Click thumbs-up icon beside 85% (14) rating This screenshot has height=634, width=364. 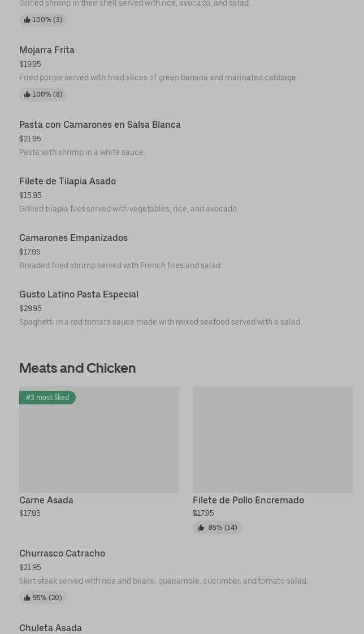201,528
